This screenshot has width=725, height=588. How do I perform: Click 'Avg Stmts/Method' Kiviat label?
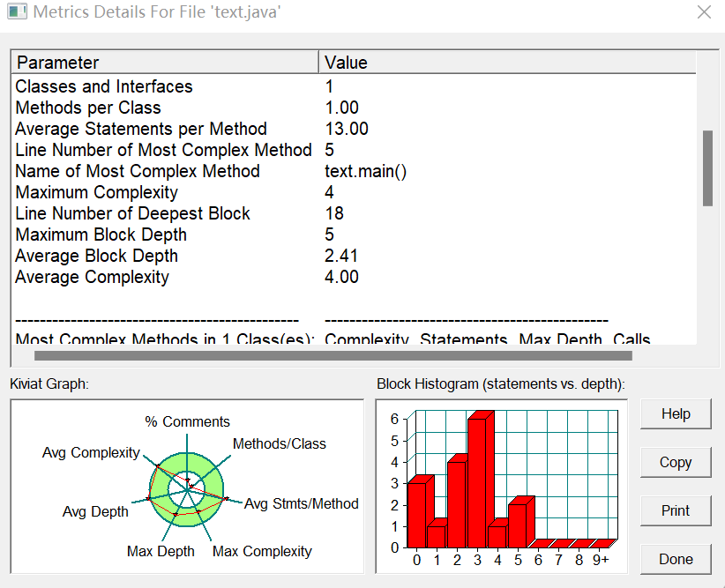tap(302, 503)
